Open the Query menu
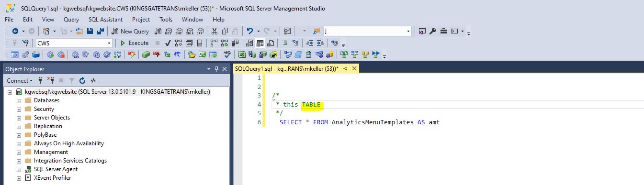The height and width of the screenshot is (185, 644). point(71,20)
